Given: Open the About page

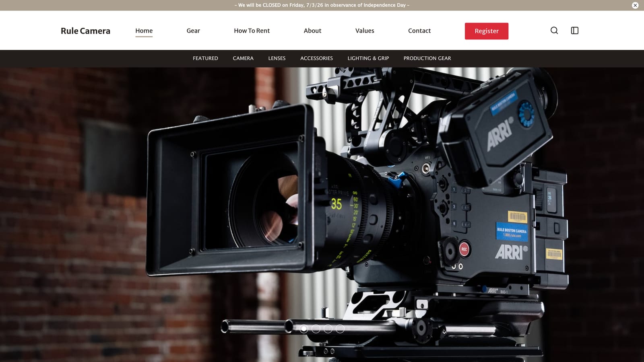Looking at the screenshot, I should [x=312, y=31].
